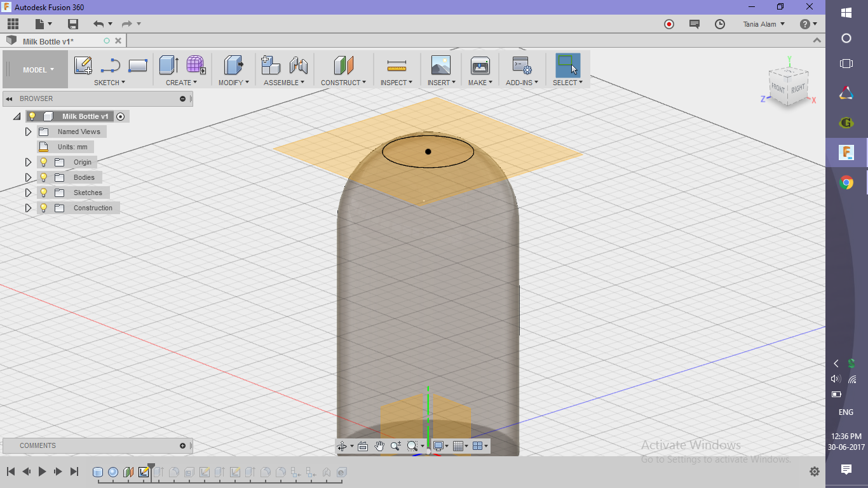Open Grid and Snaps settings

coord(458,446)
